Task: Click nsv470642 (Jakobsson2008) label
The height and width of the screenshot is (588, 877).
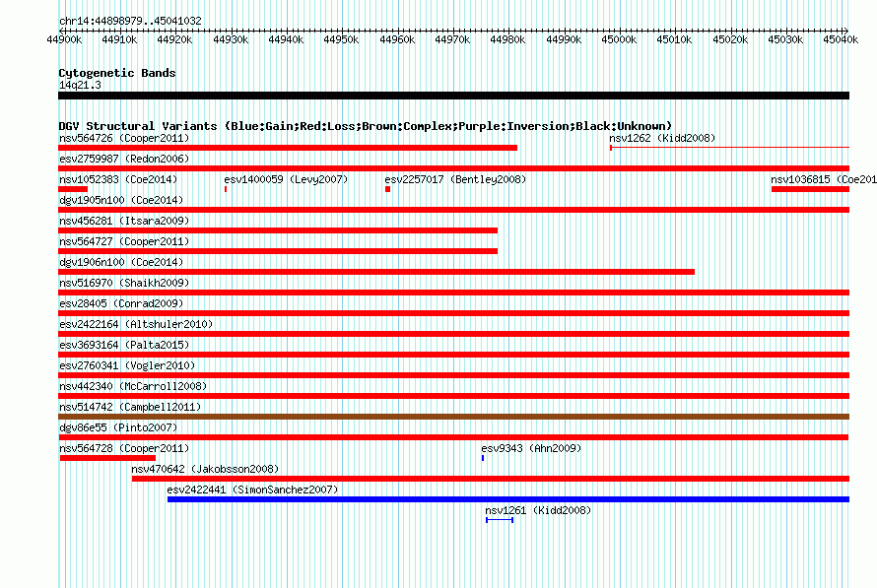Action: click(205, 469)
